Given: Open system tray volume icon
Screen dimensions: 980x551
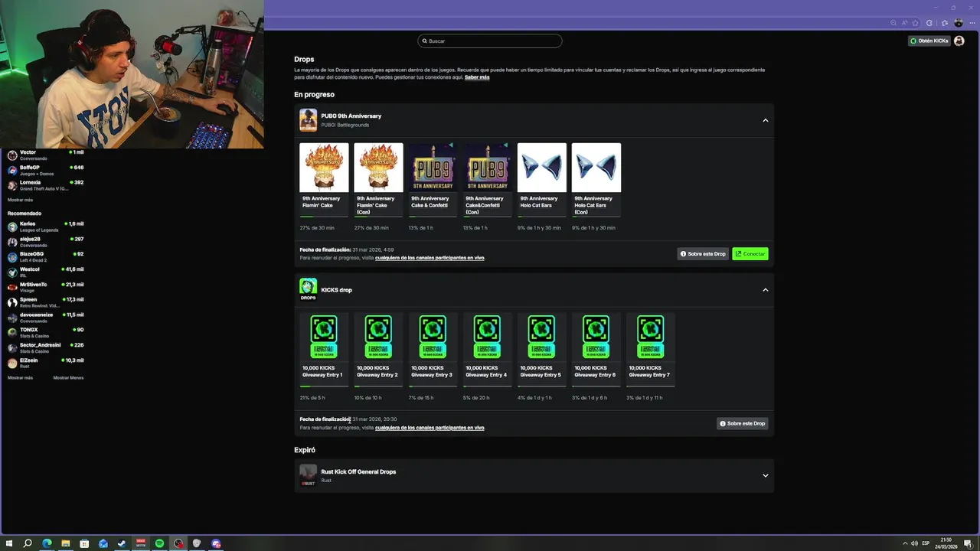Looking at the screenshot, I should coord(914,543).
